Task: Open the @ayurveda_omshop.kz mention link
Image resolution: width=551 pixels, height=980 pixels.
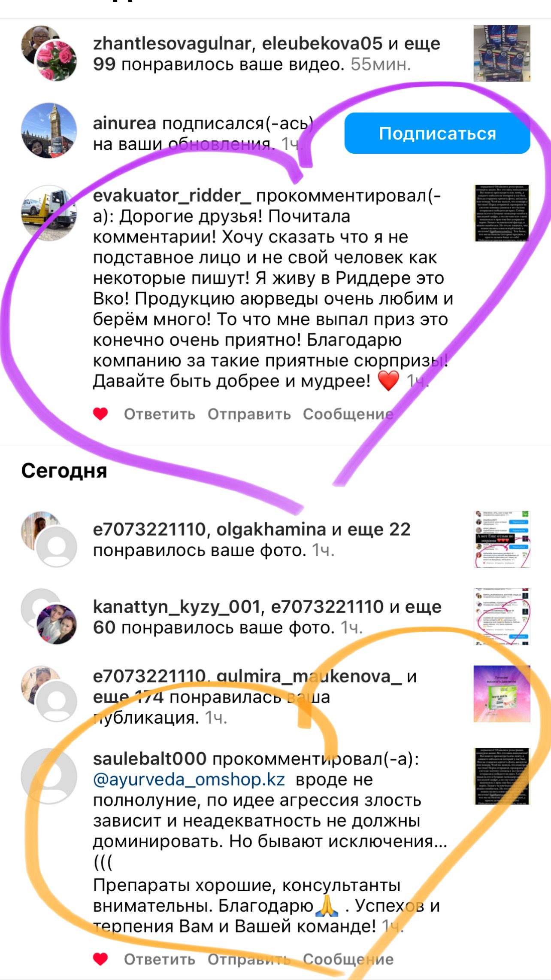Action: 189,779
